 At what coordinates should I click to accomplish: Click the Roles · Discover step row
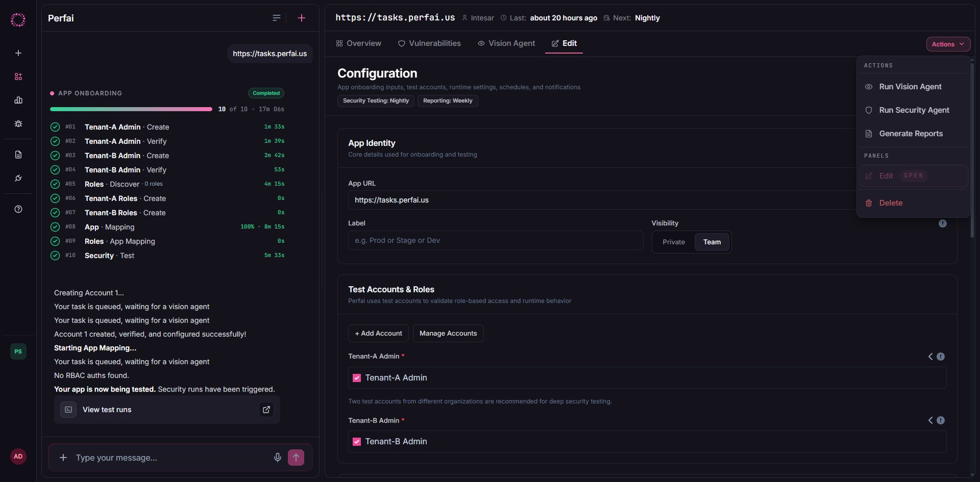(167, 184)
